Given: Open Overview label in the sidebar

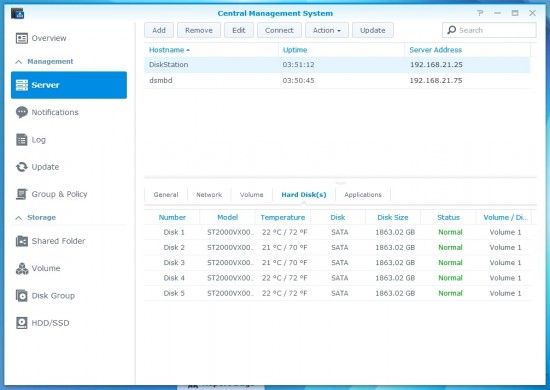Looking at the screenshot, I should tap(49, 38).
